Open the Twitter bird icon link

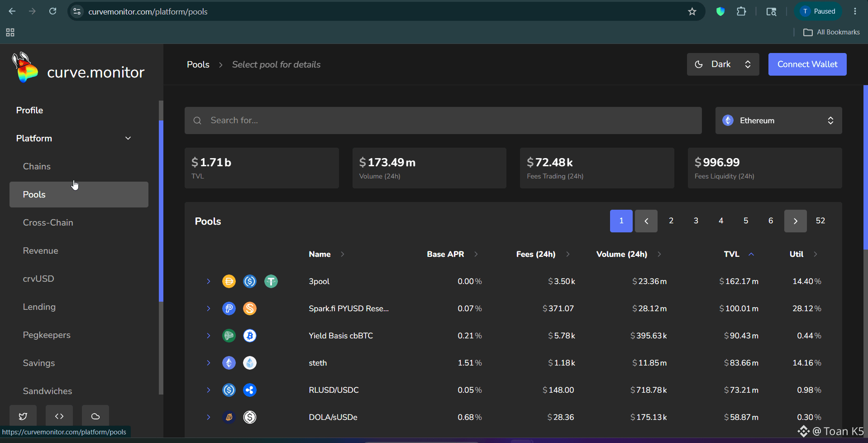click(x=23, y=416)
